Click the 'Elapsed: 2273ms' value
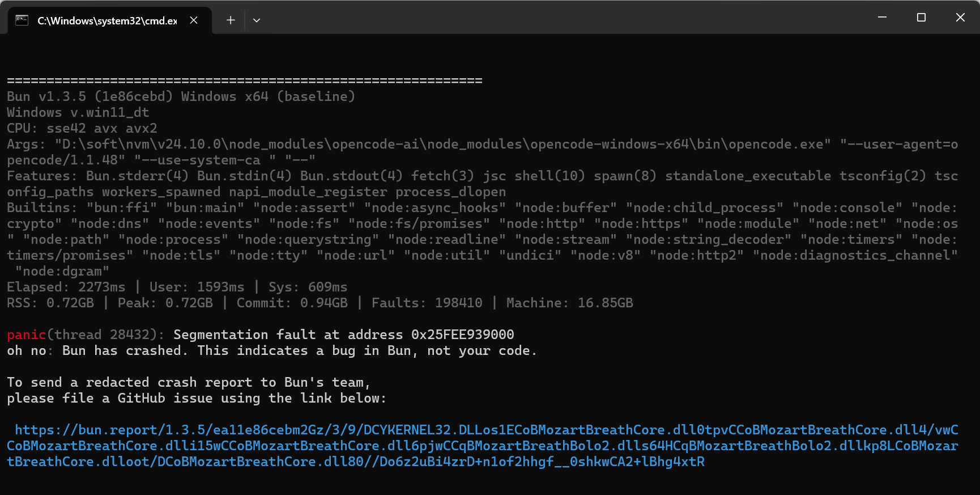Image resolution: width=980 pixels, height=495 pixels. pyautogui.click(x=66, y=287)
